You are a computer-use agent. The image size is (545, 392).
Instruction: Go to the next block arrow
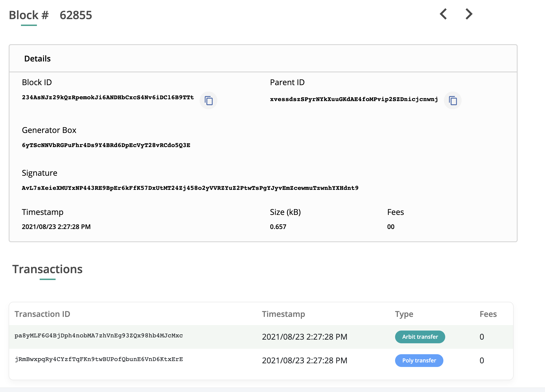tap(469, 14)
